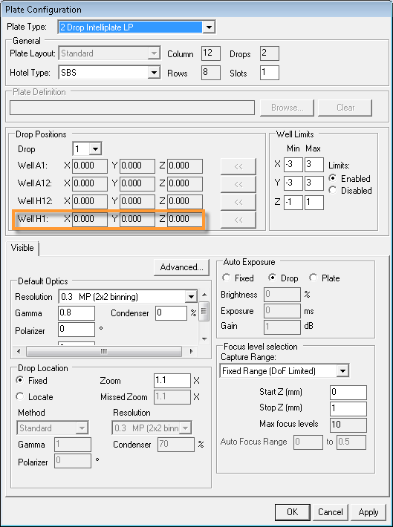
Task: Choose Fixed auto exposure option
Action: pos(226,278)
